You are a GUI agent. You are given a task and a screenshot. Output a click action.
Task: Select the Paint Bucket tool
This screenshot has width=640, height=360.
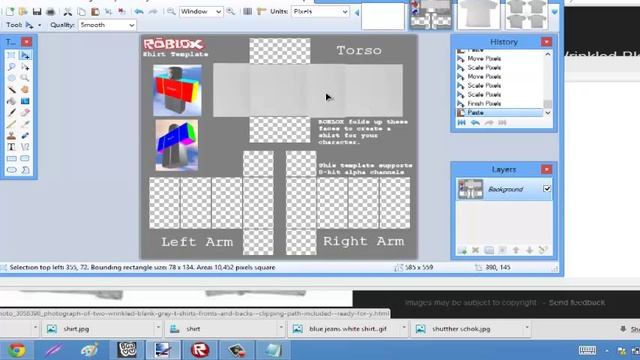click(11, 101)
